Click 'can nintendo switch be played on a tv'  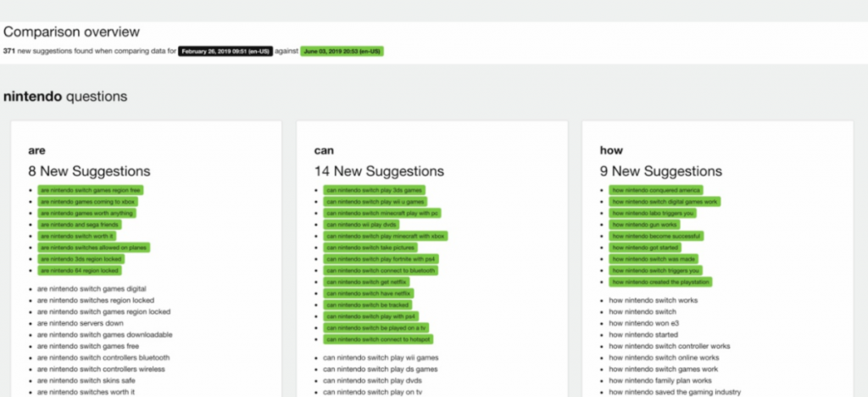click(376, 327)
